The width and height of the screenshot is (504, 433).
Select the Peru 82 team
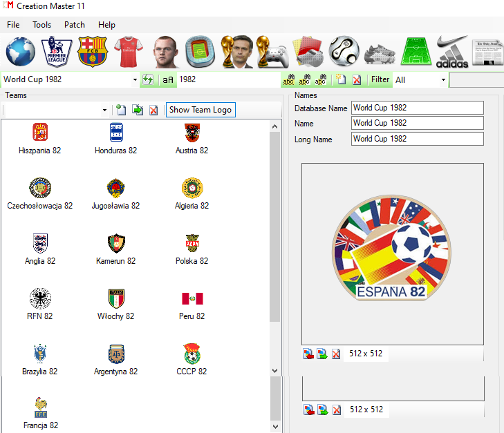point(192,305)
